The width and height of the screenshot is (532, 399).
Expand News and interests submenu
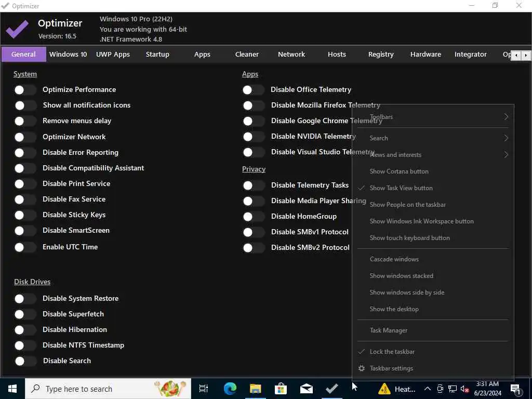[x=433, y=155]
